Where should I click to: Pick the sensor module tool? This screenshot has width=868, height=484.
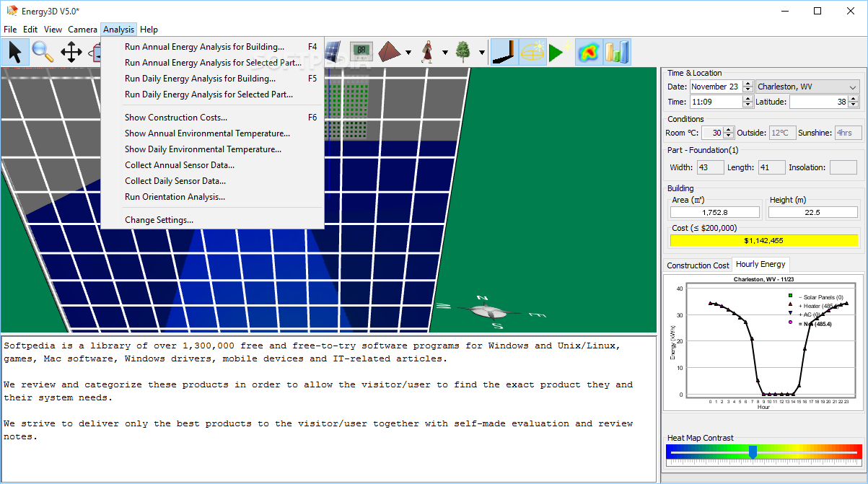tap(361, 52)
